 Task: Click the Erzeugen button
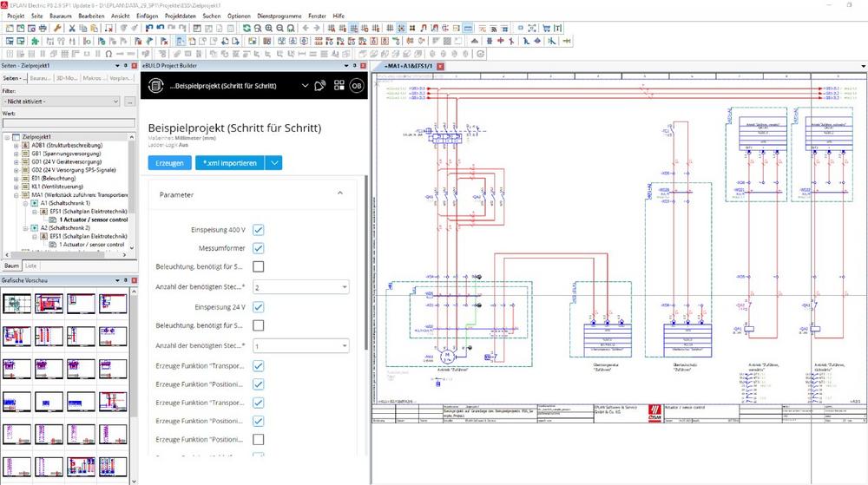tap(169, 162)
